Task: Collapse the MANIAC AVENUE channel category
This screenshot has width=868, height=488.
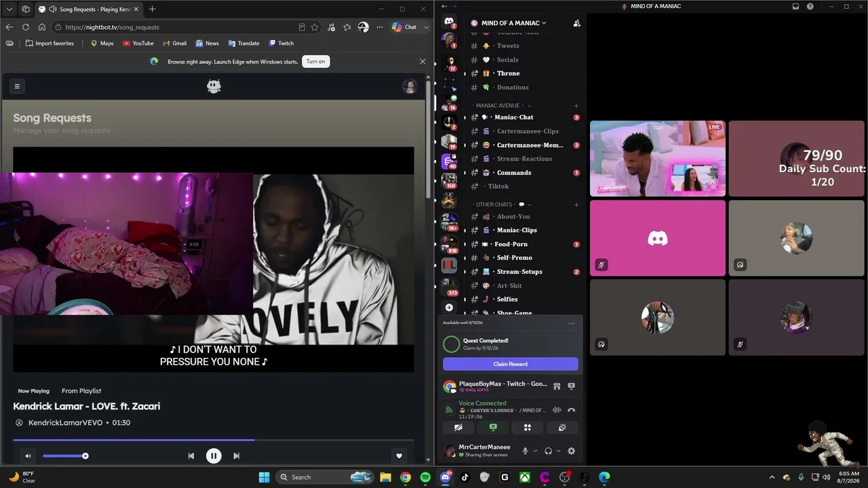Action: point(502,106)
